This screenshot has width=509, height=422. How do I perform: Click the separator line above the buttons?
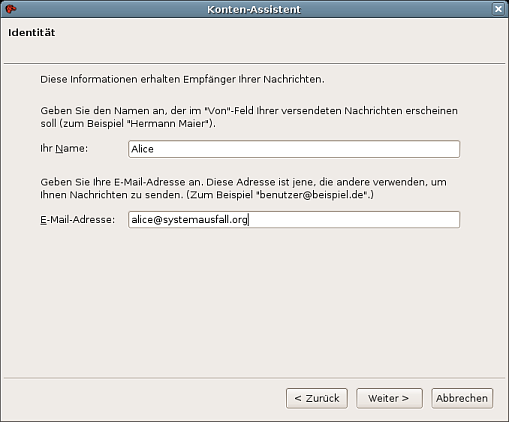point(254,378)
